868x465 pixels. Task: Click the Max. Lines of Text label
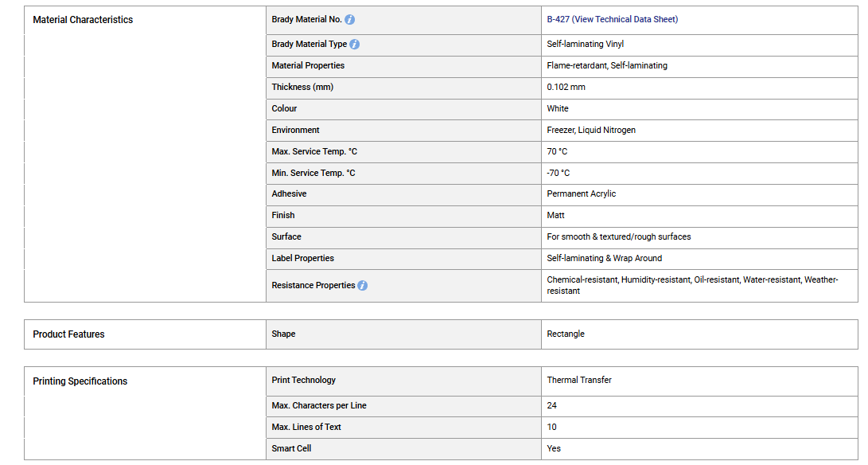[306, 428]
